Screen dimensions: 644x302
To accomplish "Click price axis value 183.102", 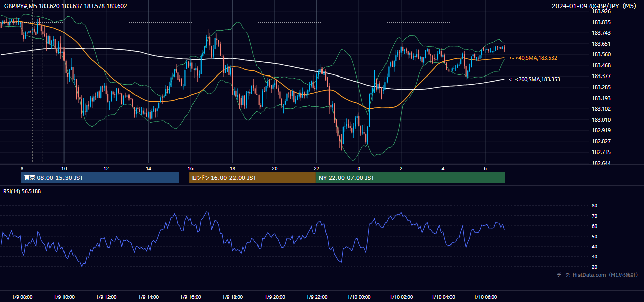I will tap(601, 109).
